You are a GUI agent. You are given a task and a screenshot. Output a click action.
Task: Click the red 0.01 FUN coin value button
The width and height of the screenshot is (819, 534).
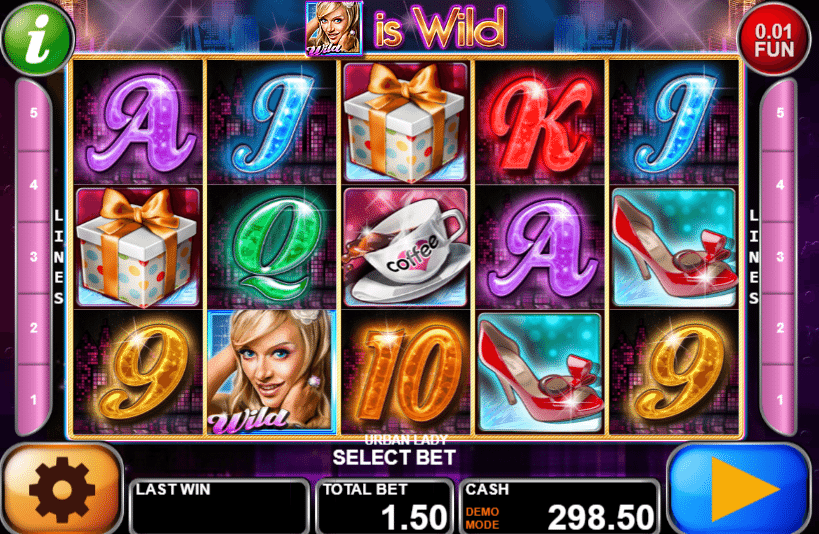(x=774, y=40)
